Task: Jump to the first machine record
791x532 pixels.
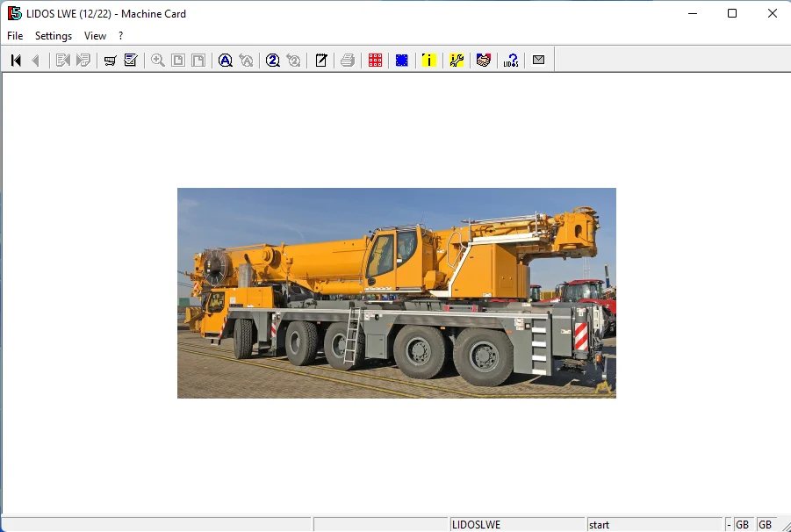Action: (x=14, y=60)
